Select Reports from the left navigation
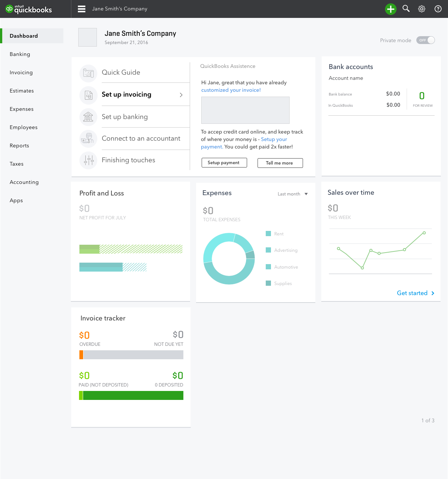The image size is (448, 479). pos(19,145)
